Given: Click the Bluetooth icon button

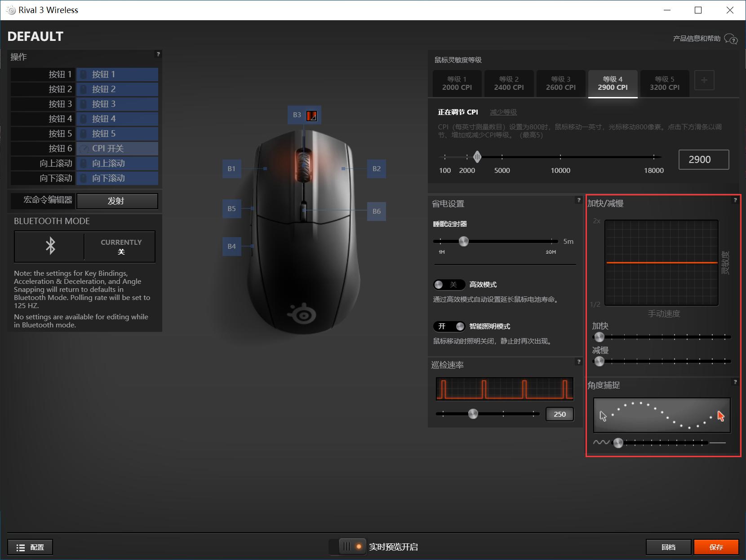Looking at the screenshot, I should tap(50, 246).
